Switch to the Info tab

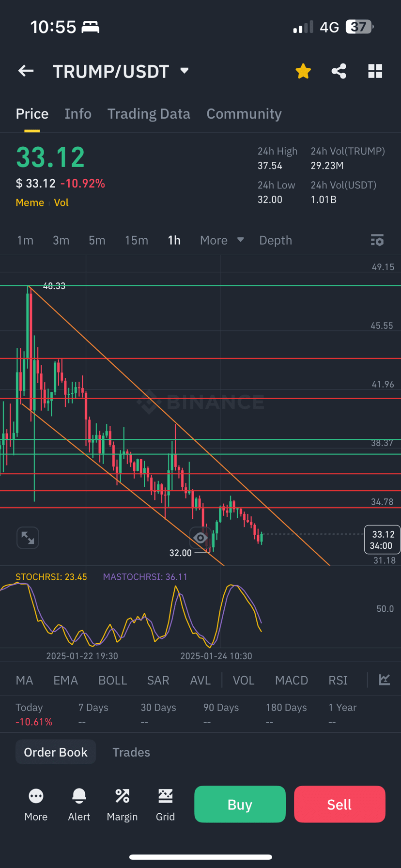(x=78, y=114)
